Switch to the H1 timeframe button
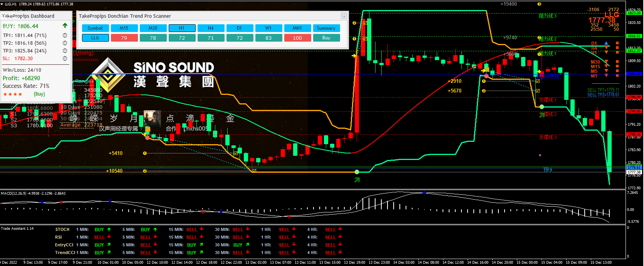 [x=182, y=28]
